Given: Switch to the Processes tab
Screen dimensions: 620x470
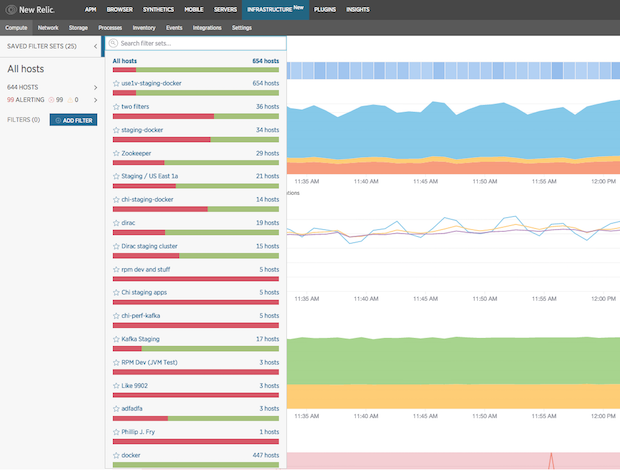Looking at the screenshot, I should [x=110, y=28].
